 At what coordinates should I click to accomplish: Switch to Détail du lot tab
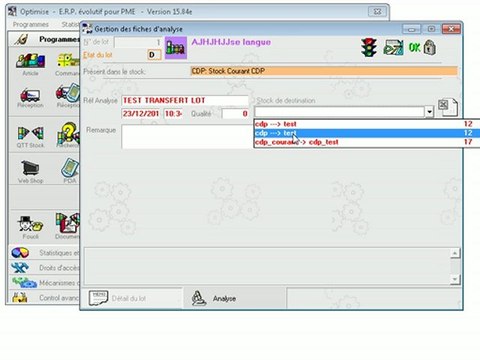(132, 298)
